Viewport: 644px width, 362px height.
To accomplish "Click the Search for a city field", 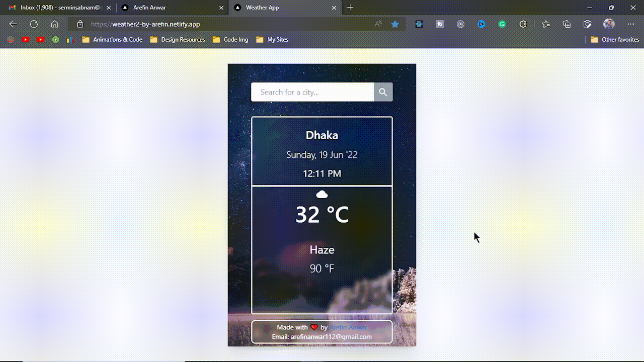I will (x=312, y=92).
